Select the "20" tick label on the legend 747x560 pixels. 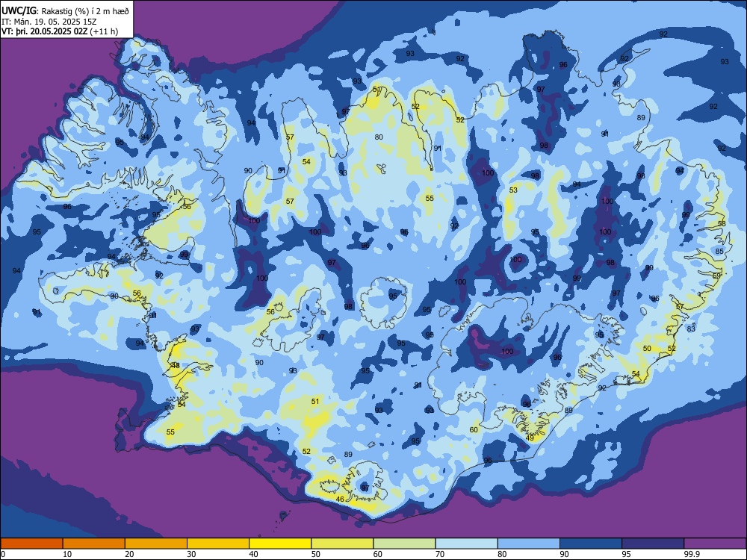[x=129, y=554]
